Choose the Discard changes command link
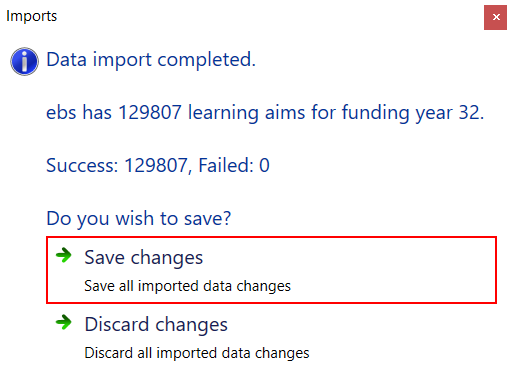The height and width of the screenshot is (372, 507). pyautogui.click(x=271, y=337)
